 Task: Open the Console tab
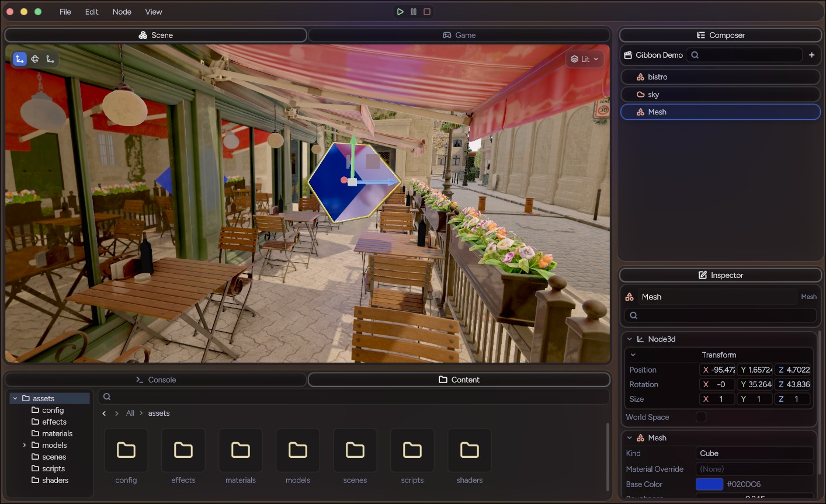(x=155, y=380)
